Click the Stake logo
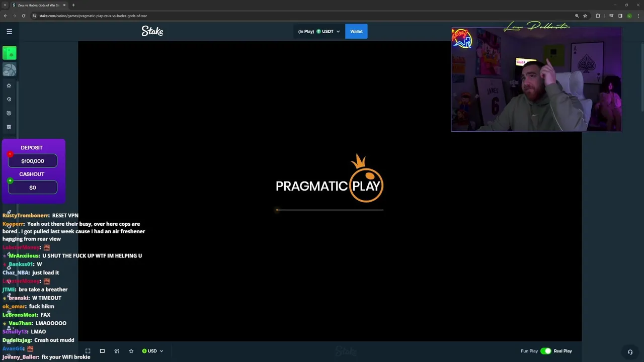This screenshot has width=644, height=362. (152, 31)
